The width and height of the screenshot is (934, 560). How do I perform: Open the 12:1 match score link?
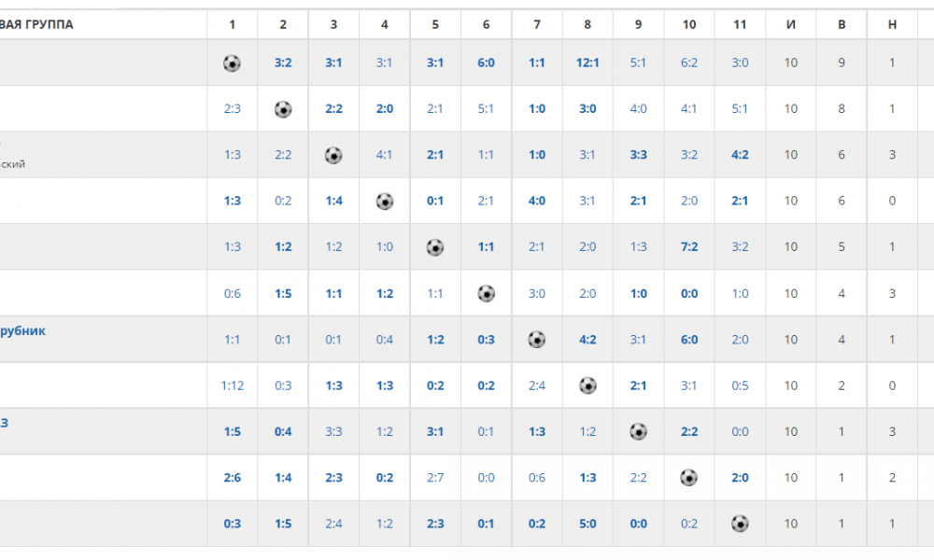pyautogui.click(x=587, y=63)
